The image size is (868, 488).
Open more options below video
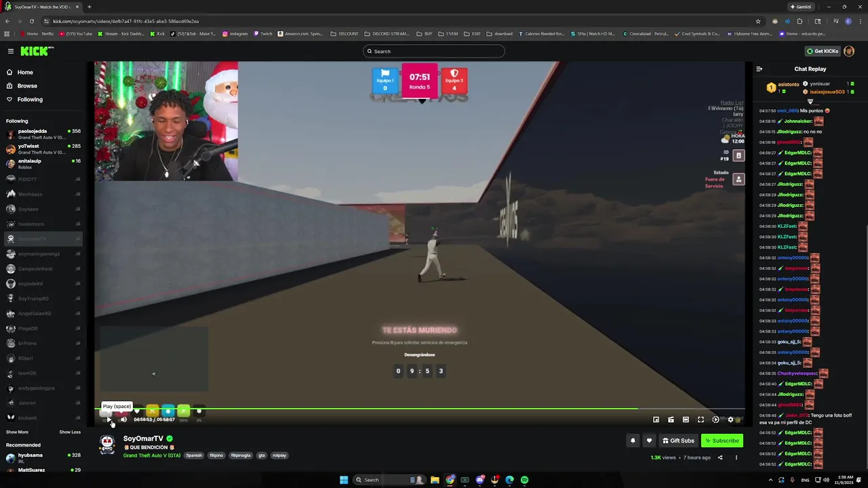click(x=736, y=457)
